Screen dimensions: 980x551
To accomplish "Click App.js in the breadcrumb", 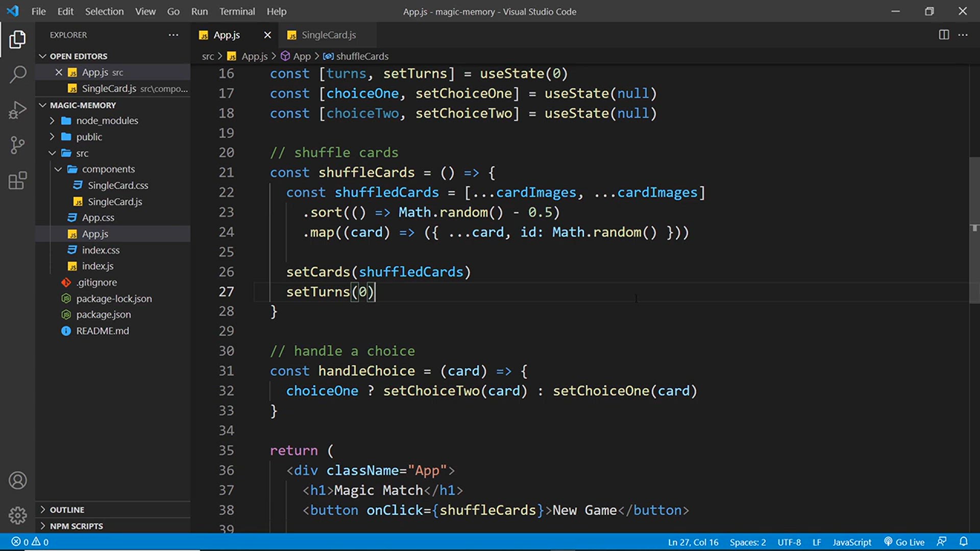I will click(248, 56).
